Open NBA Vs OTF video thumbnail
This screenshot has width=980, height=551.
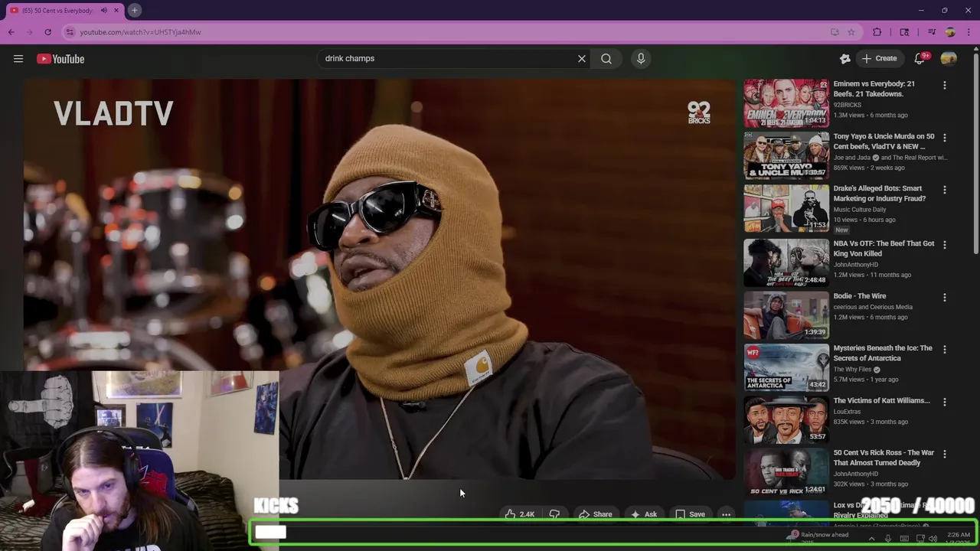pyautogui.click(x=786, y=262)
